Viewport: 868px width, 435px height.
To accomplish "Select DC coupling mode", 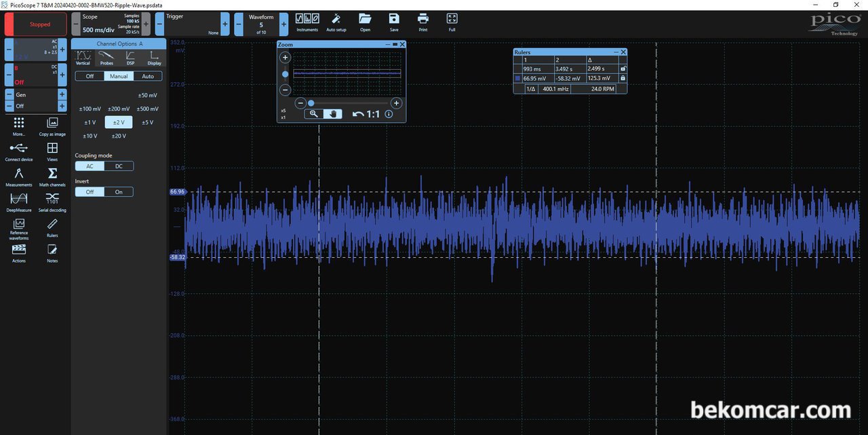I will 119,166.
